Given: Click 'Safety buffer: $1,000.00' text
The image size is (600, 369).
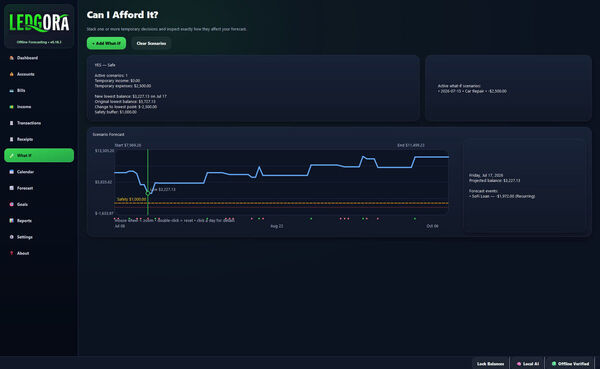Looking at the screenshot, I should (116, 112).
